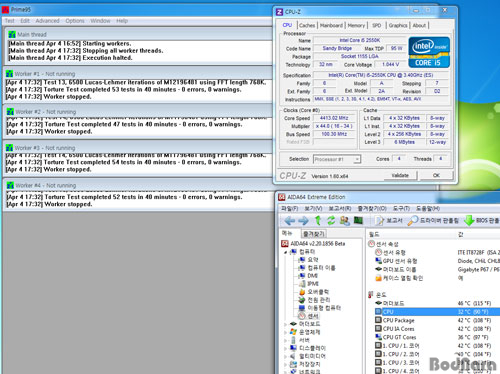Open the AIDA64 menu labeled (V)
The width and height of the screenshot is (500, 374).
point(313,209)
